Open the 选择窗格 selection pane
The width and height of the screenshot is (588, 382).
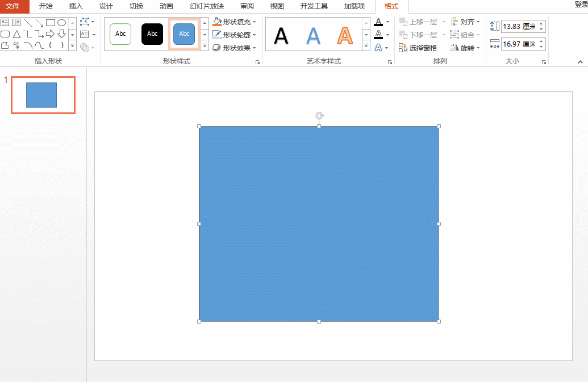(x=418, y=48)
